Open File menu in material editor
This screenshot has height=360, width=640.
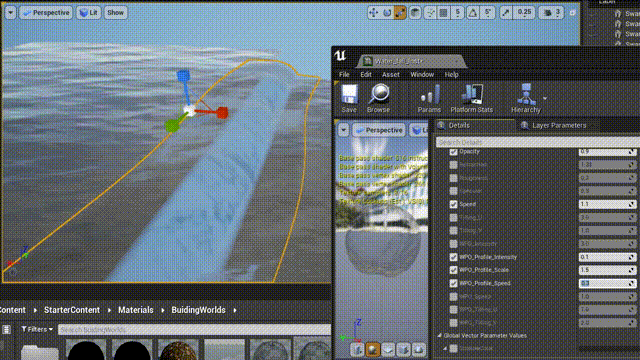click(344, 74)
